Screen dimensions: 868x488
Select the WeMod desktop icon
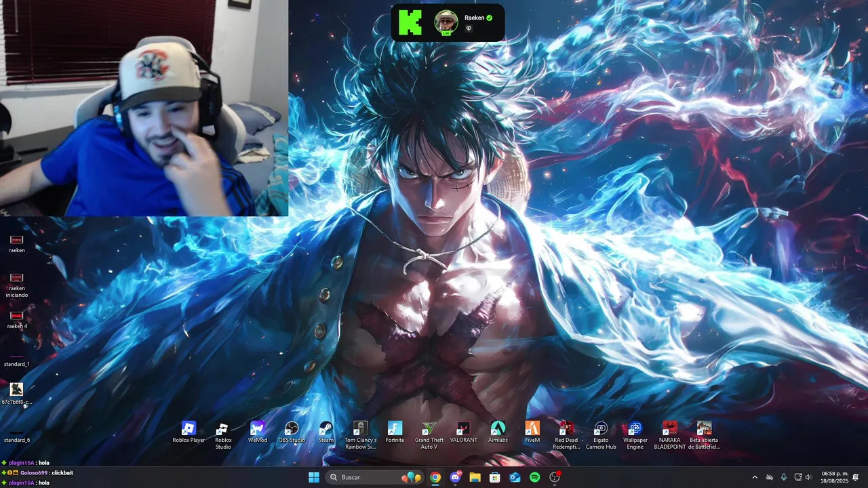coord(258,432)
